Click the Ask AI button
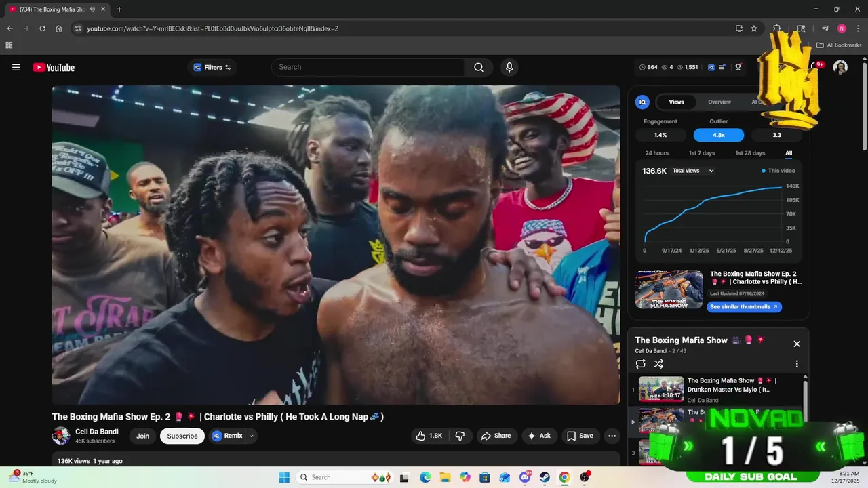This screenshot has width=868, height=488. coord(539,436)
